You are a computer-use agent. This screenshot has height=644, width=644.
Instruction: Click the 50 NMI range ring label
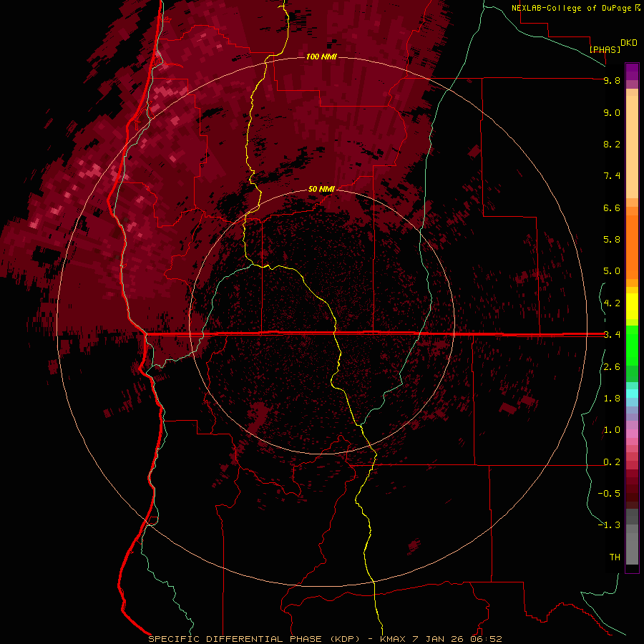[x=321, y=189]
